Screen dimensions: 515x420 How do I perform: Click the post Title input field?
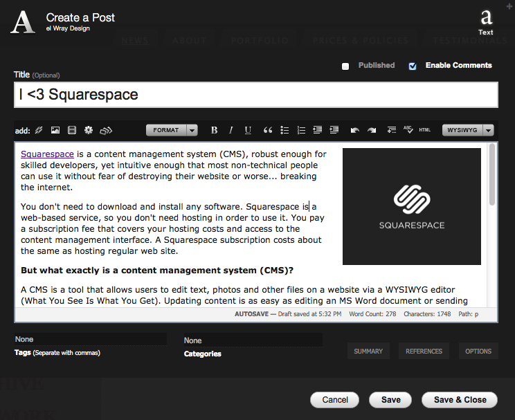[256, 95]
